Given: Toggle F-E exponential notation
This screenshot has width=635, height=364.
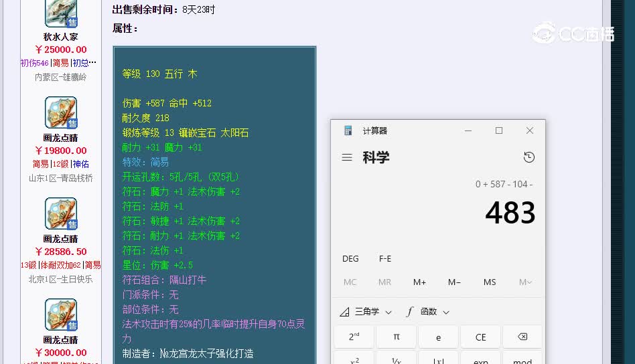Looking at the screenshot, I should 385,258.
